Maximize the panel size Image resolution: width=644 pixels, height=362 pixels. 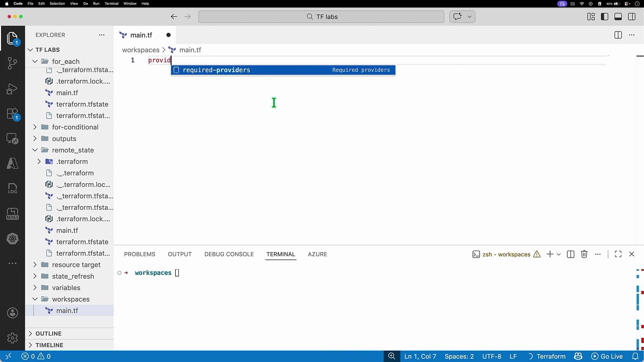click(x=618, y=254)
